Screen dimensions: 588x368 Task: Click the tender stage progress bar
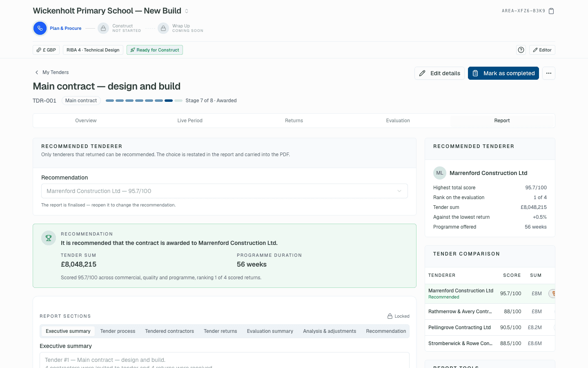pyautogui.click(x=144, y=101)
